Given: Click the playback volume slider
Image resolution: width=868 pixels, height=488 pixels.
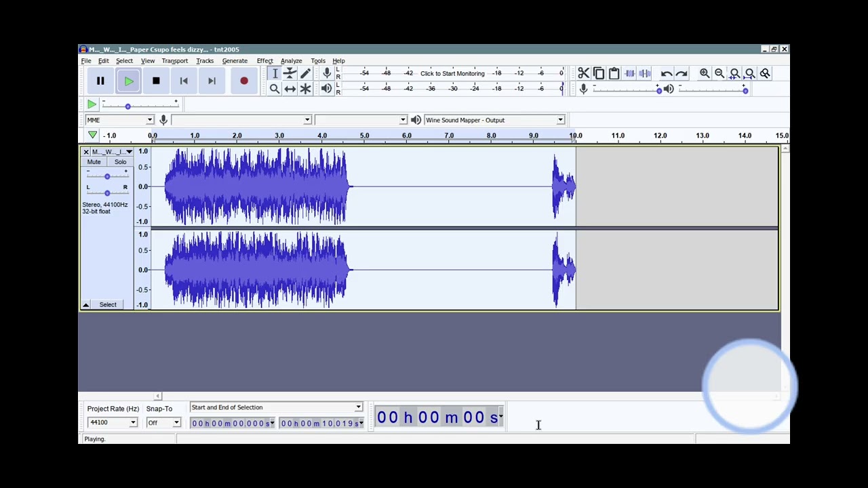Looking at the screenshot, I should pyautogui.click(x=712, y=89).
